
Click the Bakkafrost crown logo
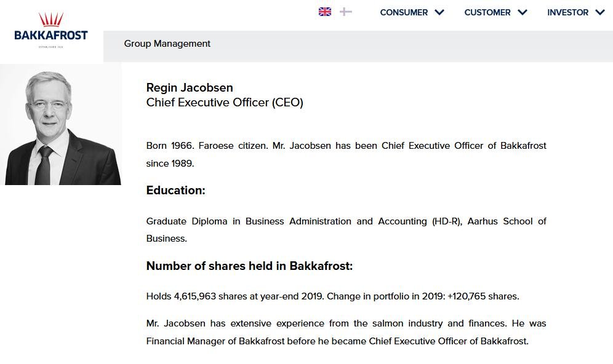[51, 20]
